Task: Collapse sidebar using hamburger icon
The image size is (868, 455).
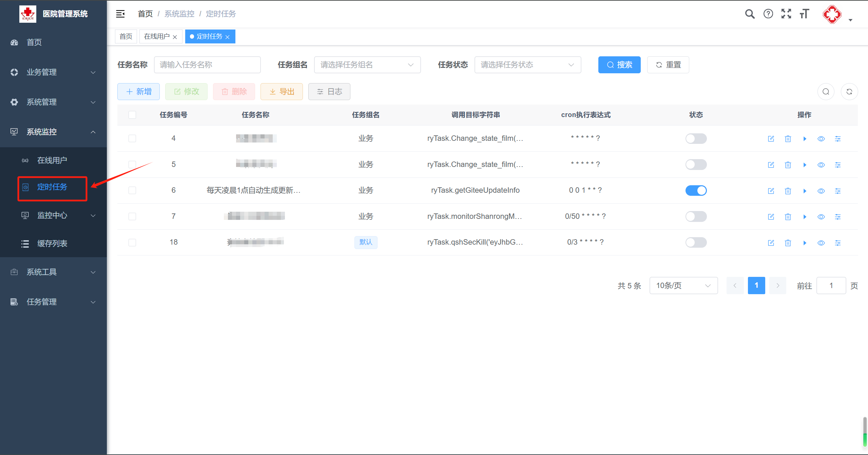Action: [x=120, y=14]
